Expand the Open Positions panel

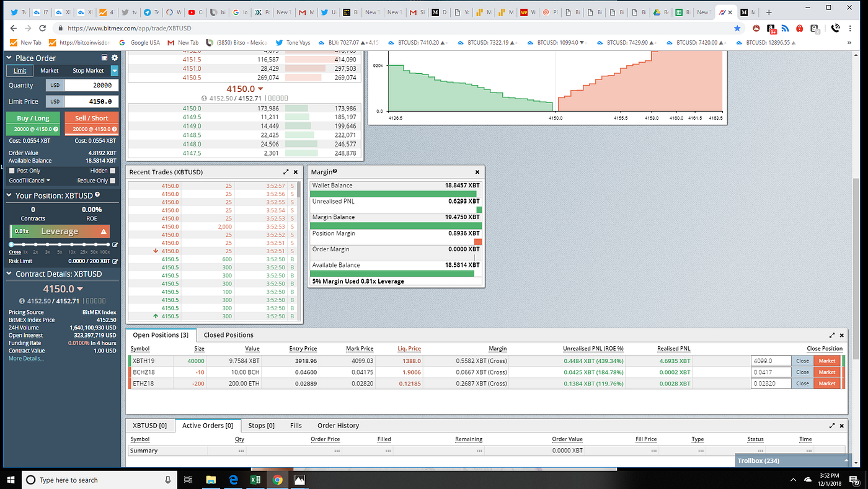click(x=832, y=335)
